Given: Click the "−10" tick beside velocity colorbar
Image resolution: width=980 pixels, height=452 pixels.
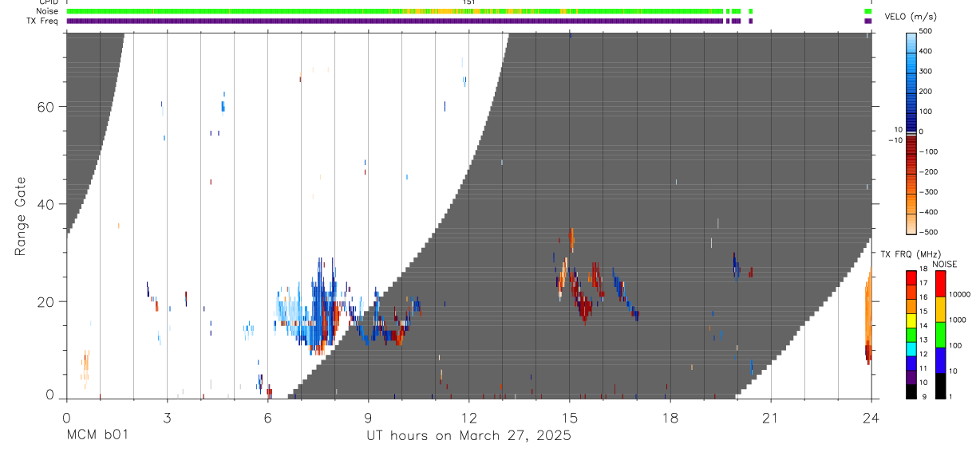Looking at the screenshot, I should [895, 140].
